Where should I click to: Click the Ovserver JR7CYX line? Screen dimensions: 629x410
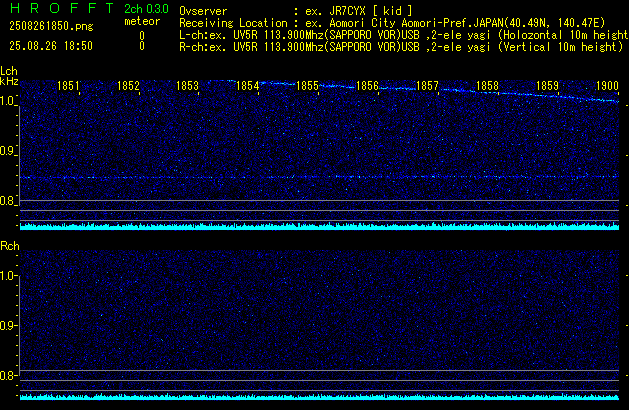[296, 11]
